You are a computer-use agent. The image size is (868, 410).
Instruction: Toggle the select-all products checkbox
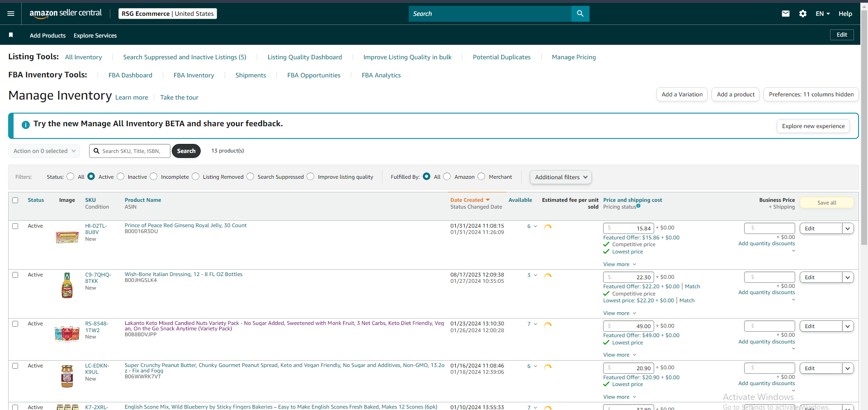pos(15,200)
